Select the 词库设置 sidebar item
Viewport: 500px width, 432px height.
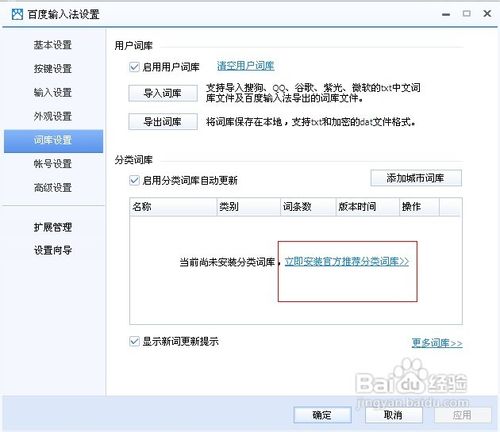click(54, 141)
